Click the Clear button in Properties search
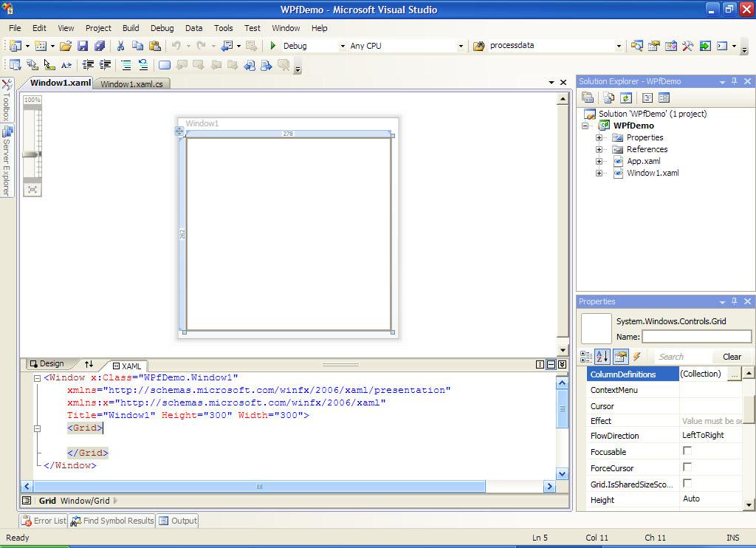Screen dimensions: 756x548 (x=732, y=357)
